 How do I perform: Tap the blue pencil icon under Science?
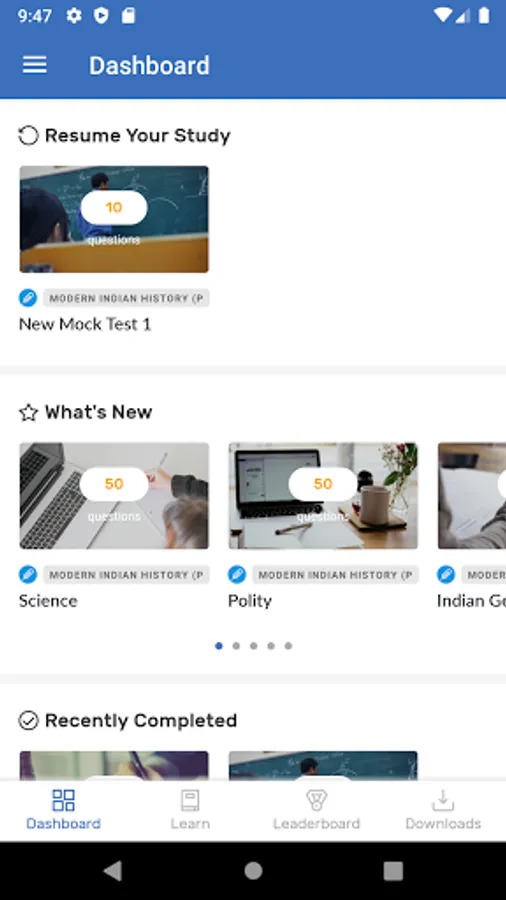coord(28,575)
